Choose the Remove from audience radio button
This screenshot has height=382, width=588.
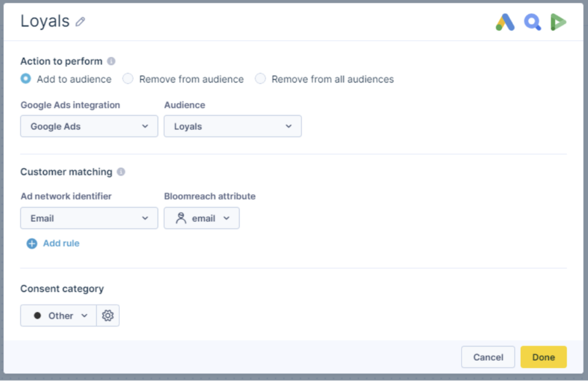pos(128,79)
